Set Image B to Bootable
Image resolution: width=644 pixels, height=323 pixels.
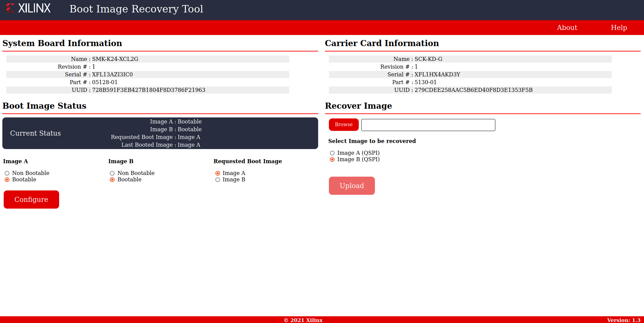pyautogui.click(x=112, y=180)
